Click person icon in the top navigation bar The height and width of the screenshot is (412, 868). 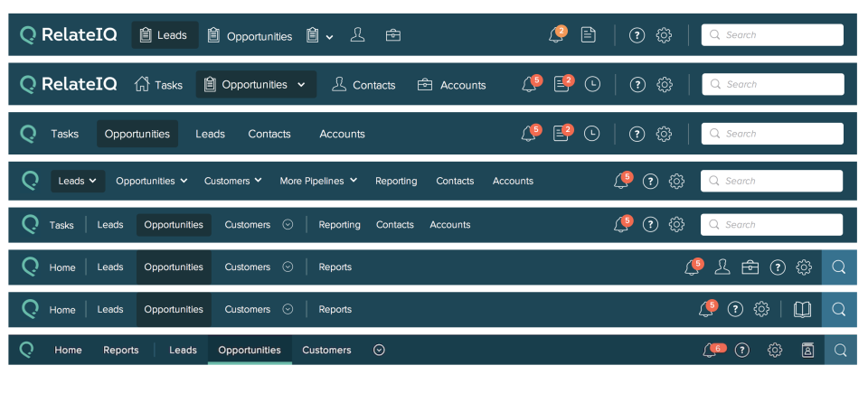point(358,35)
